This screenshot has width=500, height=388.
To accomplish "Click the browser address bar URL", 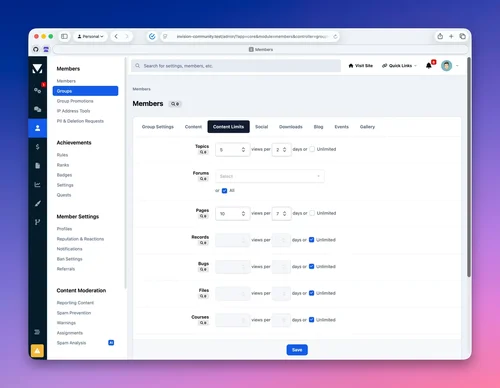I will [x=252, y=36].
